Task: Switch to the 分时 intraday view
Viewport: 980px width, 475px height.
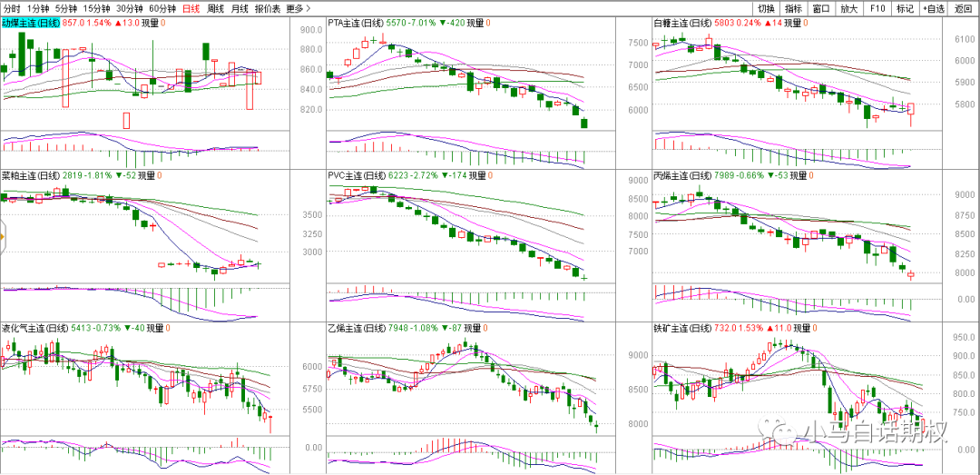Action: coord(12,8)
